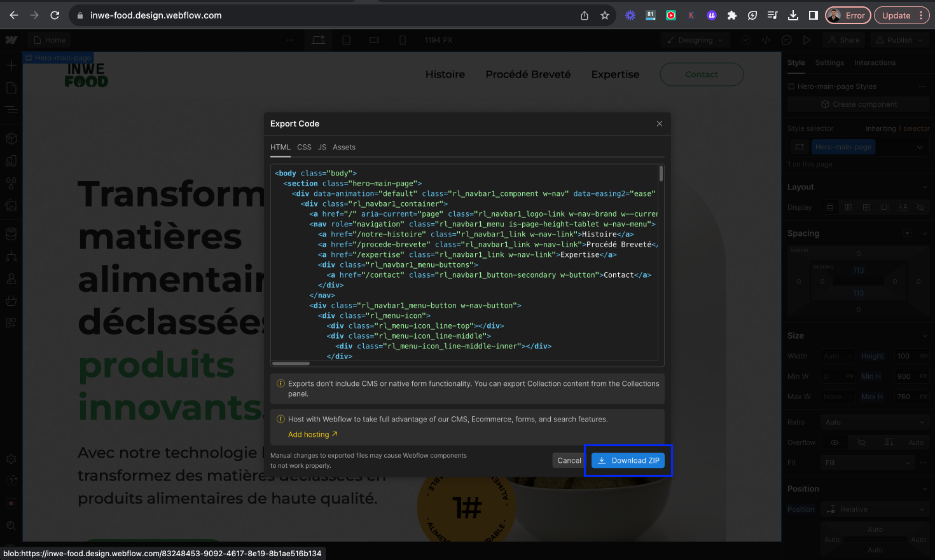Click the preview play icon
Image resolution: width=935 pixels, height=560 pixels.
(807, 40)
